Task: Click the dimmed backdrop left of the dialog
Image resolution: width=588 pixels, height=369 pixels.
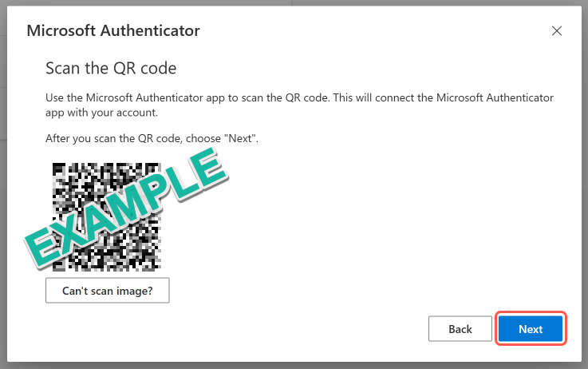Action: tap(3, 184)
